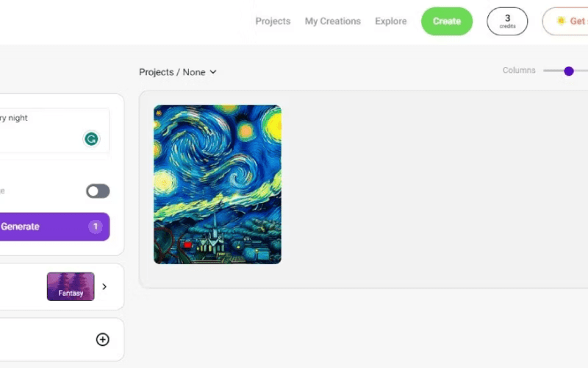The width and height of the screenshot is (588, 368).
Task: Click the small badge icon on image corner
Action: 159,113
